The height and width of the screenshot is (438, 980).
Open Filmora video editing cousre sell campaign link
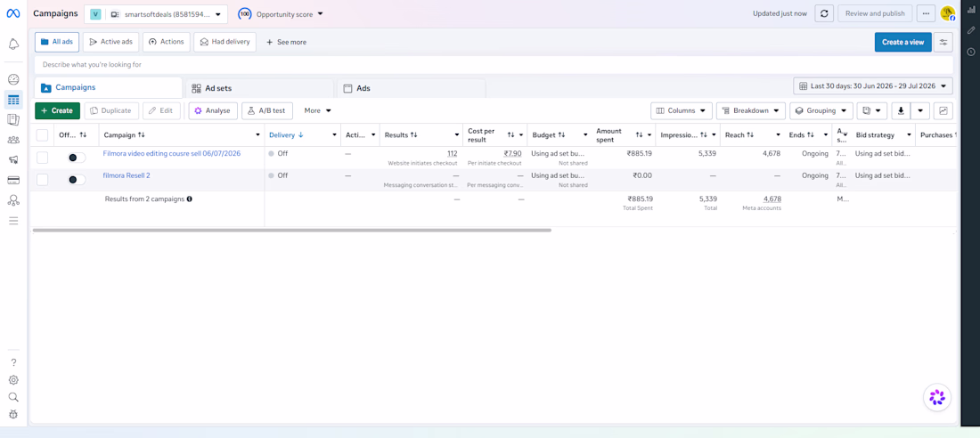pyautogui.click(x=172, y=153)
